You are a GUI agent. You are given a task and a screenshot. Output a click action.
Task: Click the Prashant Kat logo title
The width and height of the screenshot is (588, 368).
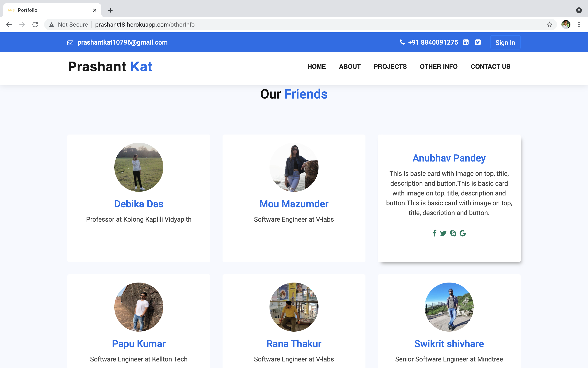tap(110, 66)
